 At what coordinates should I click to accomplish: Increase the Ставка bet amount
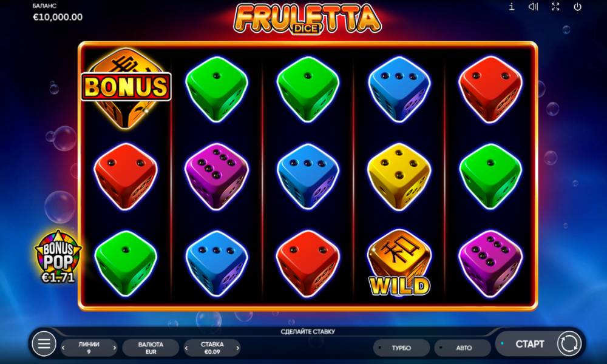[238, 348]
